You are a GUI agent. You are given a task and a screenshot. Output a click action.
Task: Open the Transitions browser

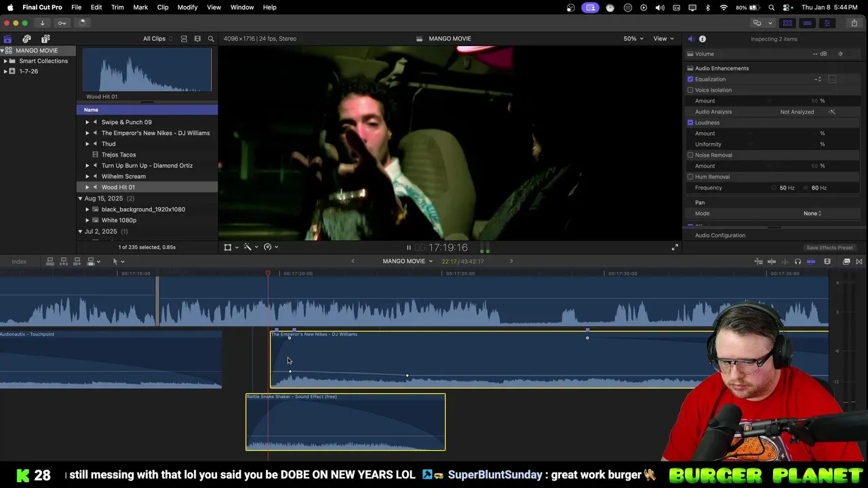(x=859, y=262)
